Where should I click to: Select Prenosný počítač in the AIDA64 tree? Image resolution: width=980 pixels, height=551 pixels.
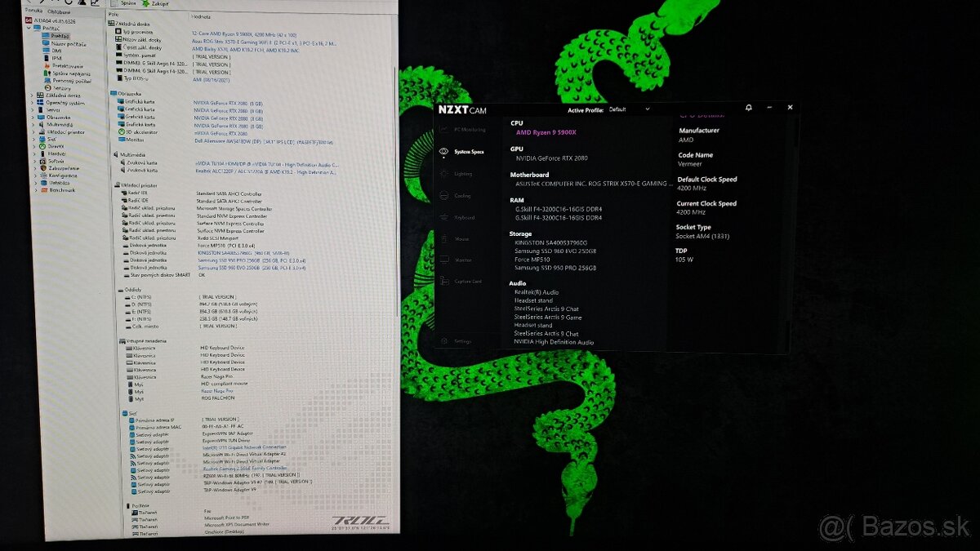(66, 80)
